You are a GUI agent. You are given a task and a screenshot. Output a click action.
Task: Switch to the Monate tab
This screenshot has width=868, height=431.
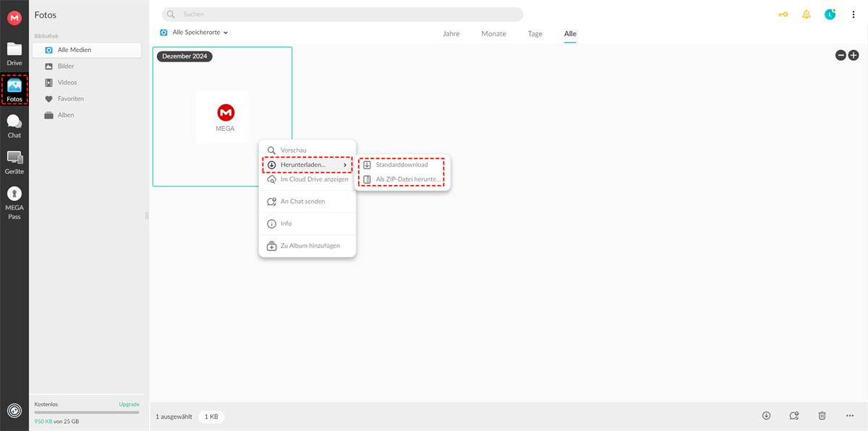[494, 34]
